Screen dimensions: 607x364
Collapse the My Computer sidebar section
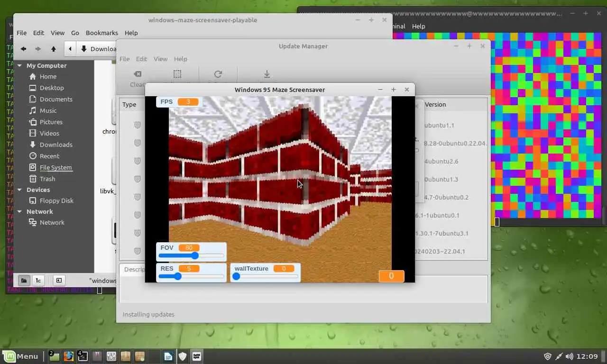point(20,65)
